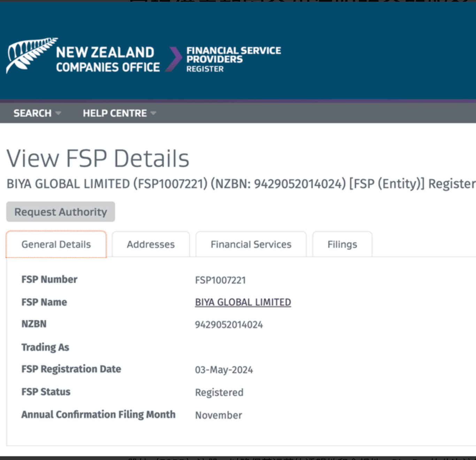Image resolution: width=476 pixels, height=460 pixels.
Task: Open the HELP CENTRE dropdown menu
Action: [120, 113]
